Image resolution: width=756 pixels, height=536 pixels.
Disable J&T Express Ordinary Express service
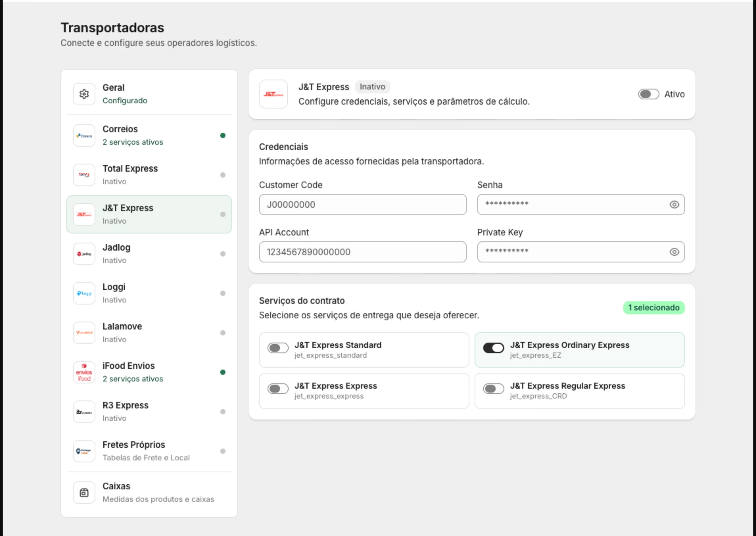pyautogui.click(x=493, y=348)
